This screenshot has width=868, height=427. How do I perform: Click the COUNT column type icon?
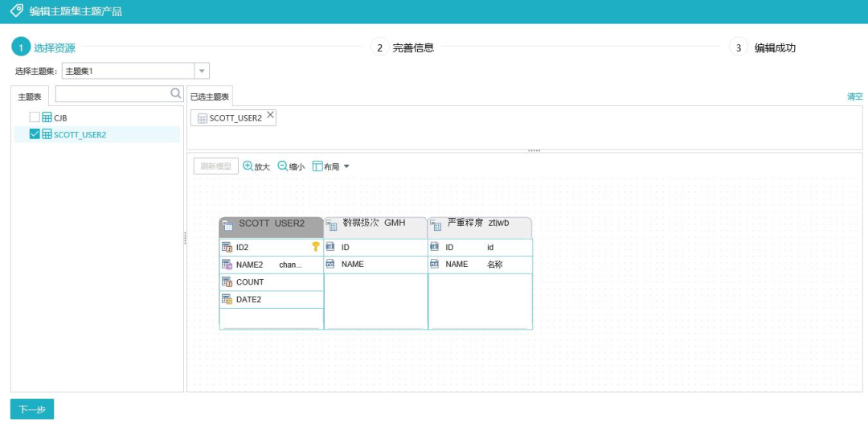[227, 281]
